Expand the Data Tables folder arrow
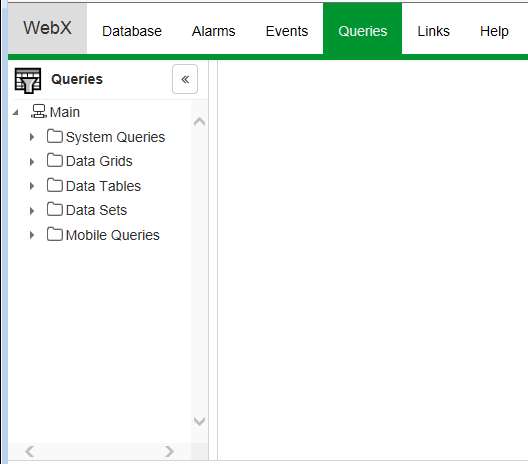The image size is (528, 464). coord(32,186)
